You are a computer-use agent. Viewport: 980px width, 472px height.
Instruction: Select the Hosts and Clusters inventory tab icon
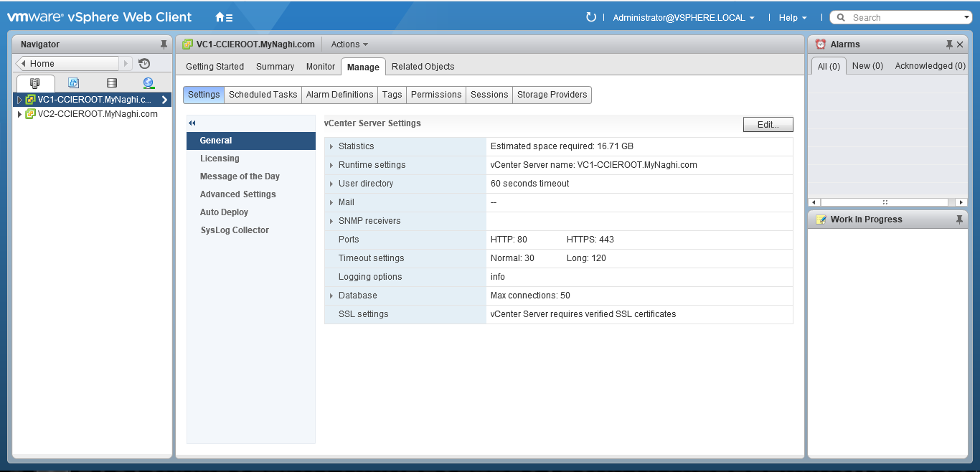pyautogui.click(x=35, y=83)
